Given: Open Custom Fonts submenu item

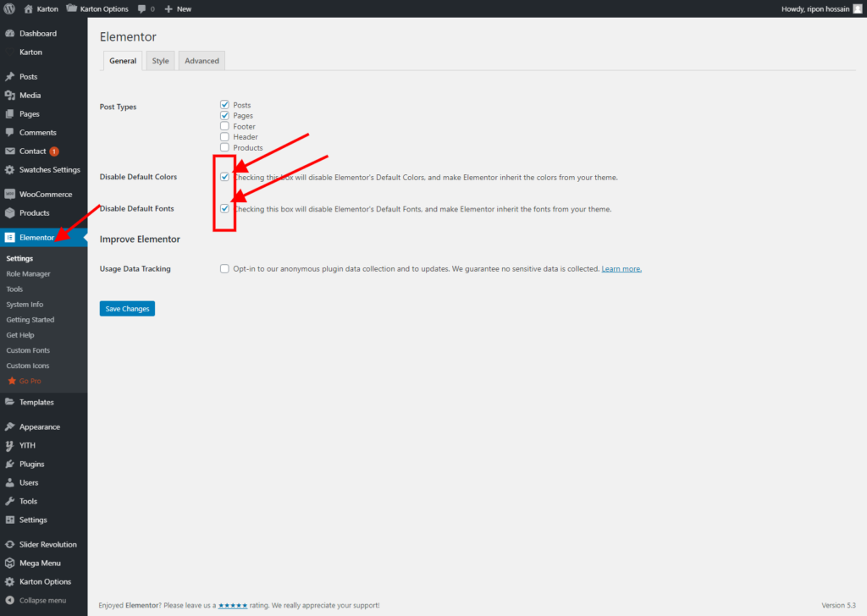Looking at the screenshot, I should coord(28,350).
